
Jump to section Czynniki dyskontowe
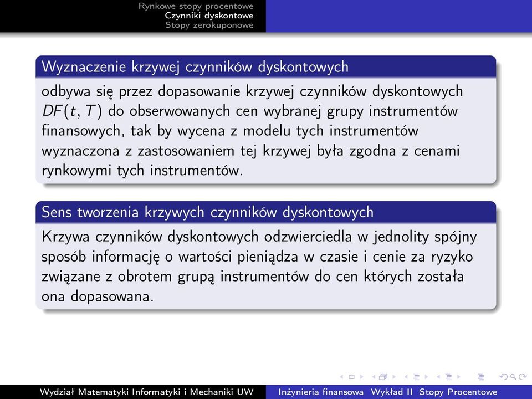pos(209,16)
